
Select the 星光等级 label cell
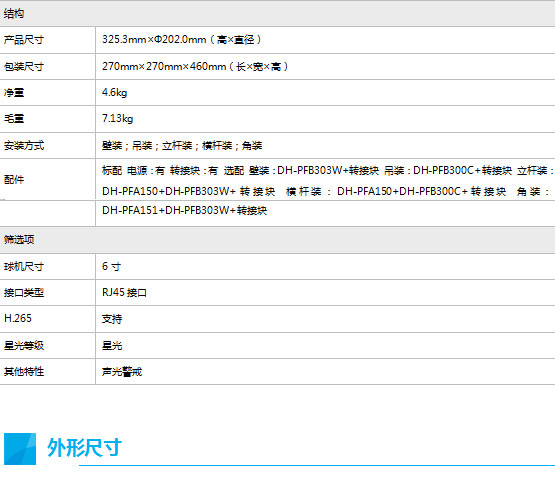coord(47,345)
